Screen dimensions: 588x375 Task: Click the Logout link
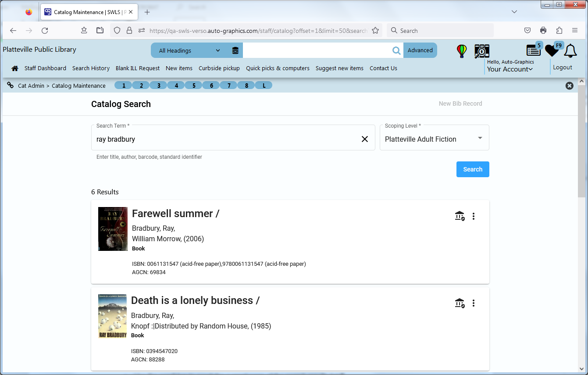(563, 68)
